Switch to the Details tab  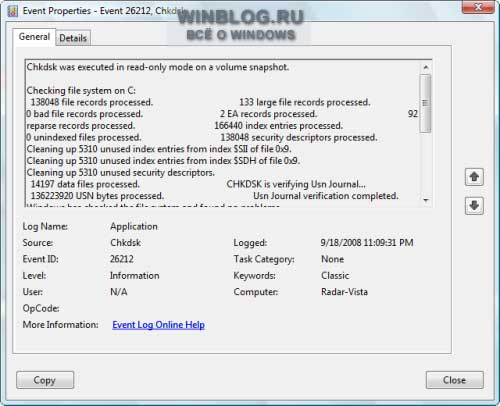click(73, 38)
